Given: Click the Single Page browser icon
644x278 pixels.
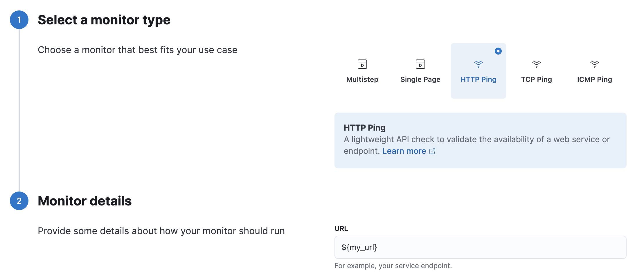Looking at the screenshot, I should click(x=420, y=64).
